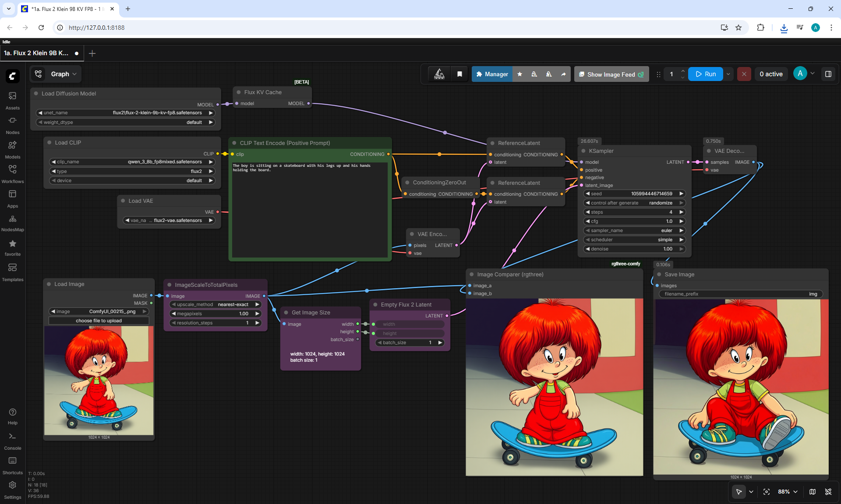Add a new workflow tab with plus
The width and height of the screenshot is (841, 504).
[92, 53]
